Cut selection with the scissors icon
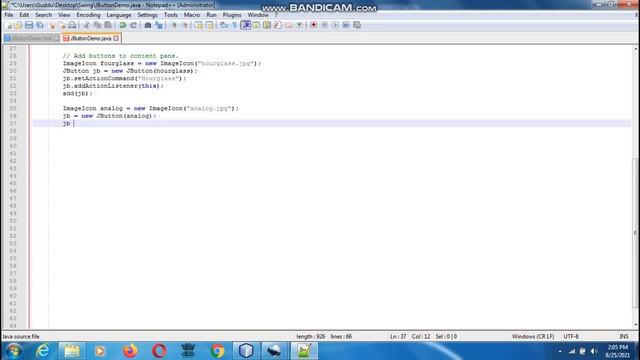Viewport: 640px width, 360px height. [86, 25]
